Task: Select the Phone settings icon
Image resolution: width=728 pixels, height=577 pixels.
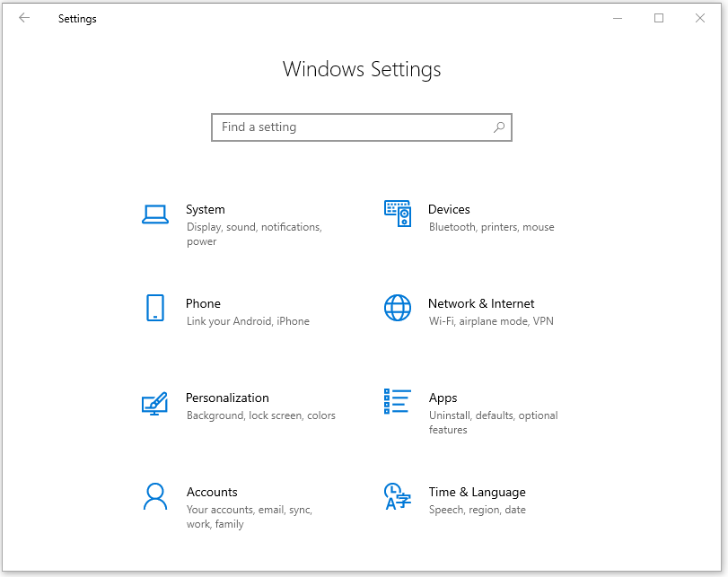Action: [x=154, y=309]
